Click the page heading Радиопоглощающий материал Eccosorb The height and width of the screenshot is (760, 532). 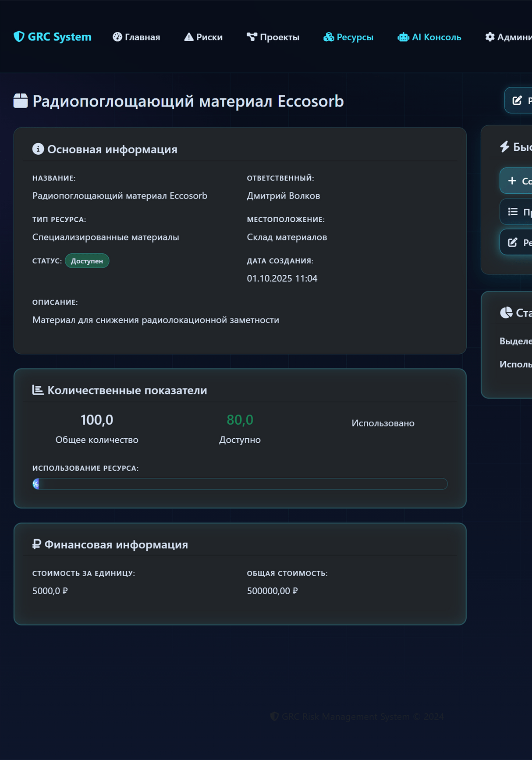point(188,101)
